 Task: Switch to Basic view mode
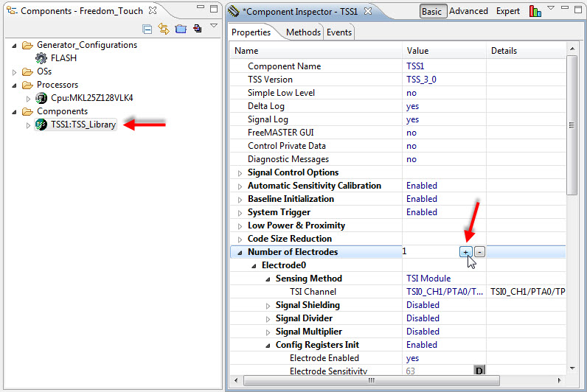[431, 11]
